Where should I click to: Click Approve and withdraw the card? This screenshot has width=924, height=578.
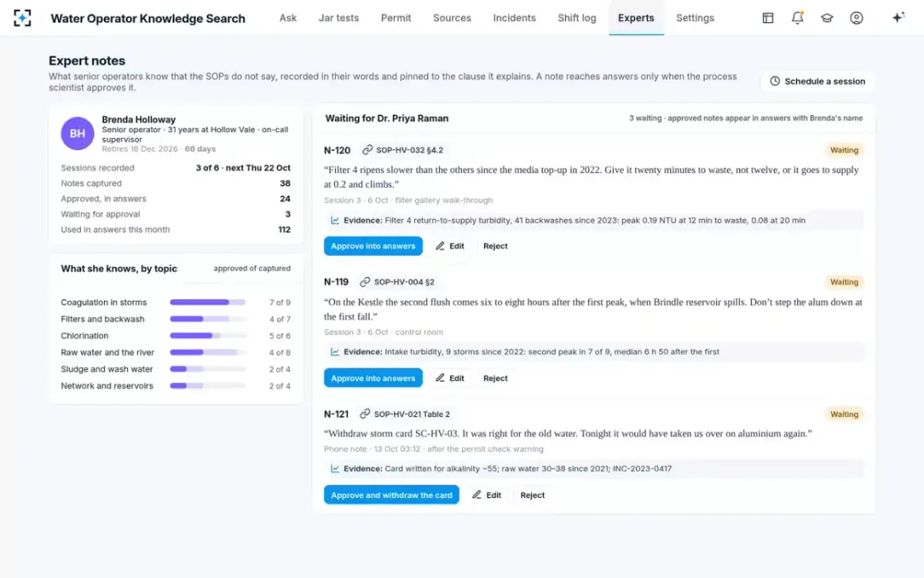392,495
